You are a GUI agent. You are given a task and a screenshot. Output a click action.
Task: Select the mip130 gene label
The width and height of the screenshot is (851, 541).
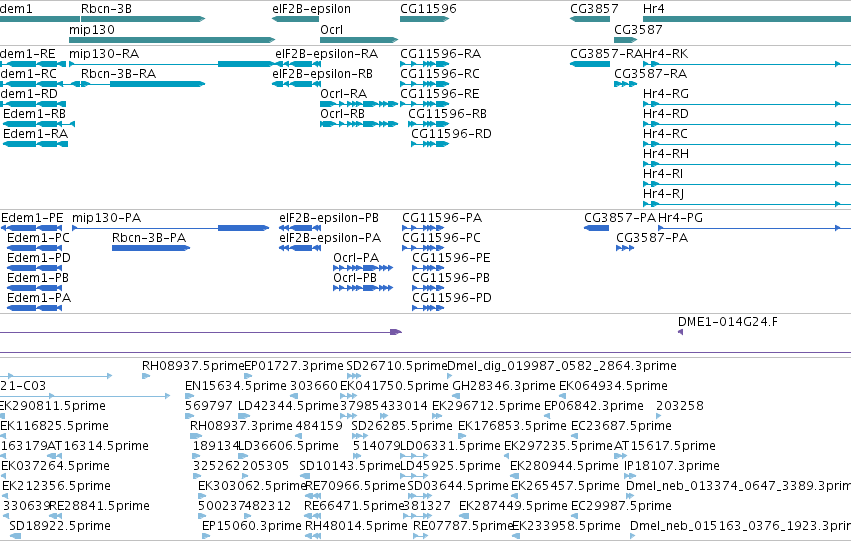92,30
